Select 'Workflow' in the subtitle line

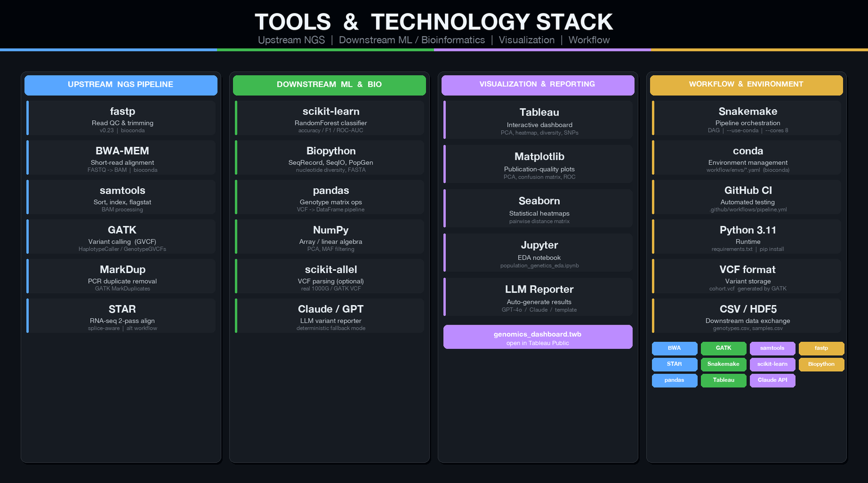[589, 40]
